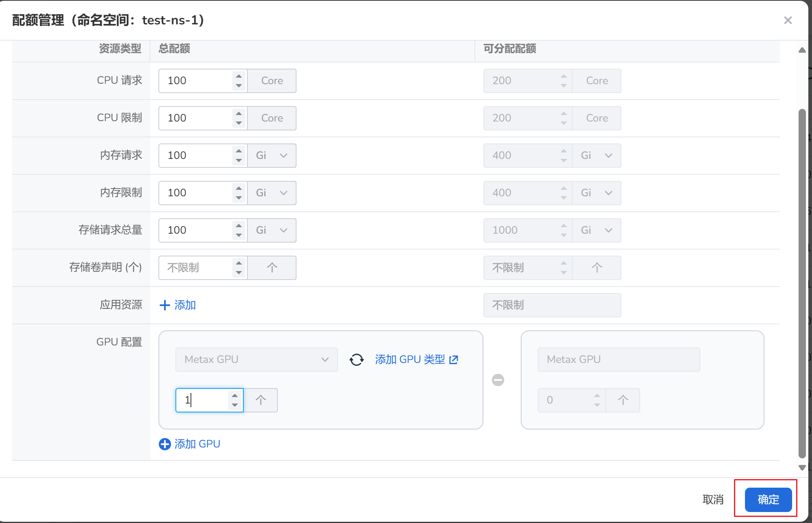
Task: Click the Core unit of CPU 限制
Action: click(272, 118)
